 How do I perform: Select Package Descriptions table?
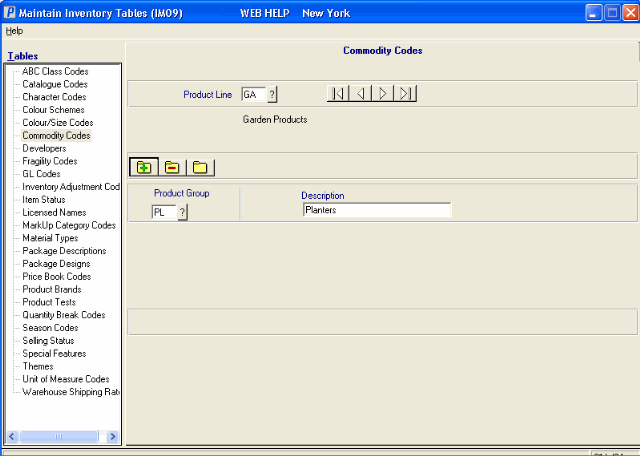64,251
